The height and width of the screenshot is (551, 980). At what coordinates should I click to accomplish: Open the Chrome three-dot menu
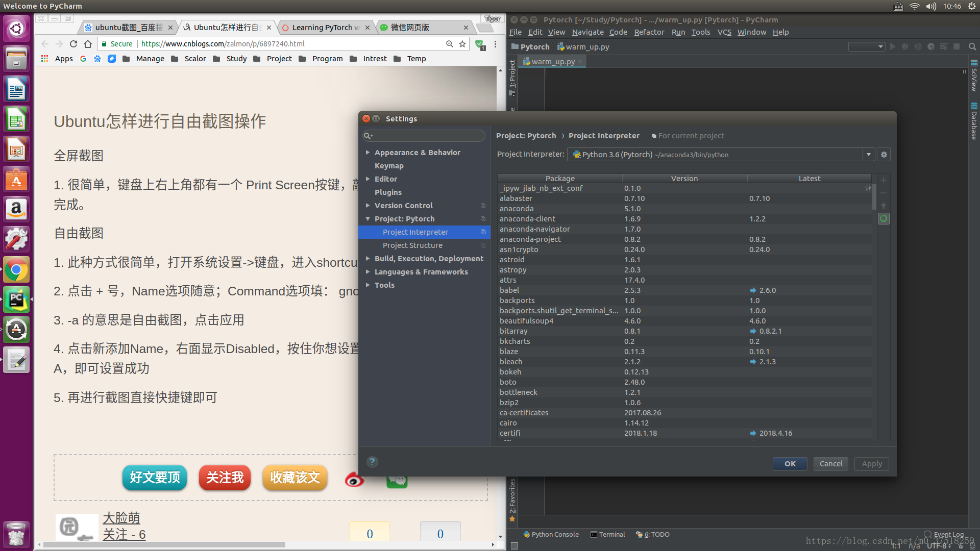[495, 44]
